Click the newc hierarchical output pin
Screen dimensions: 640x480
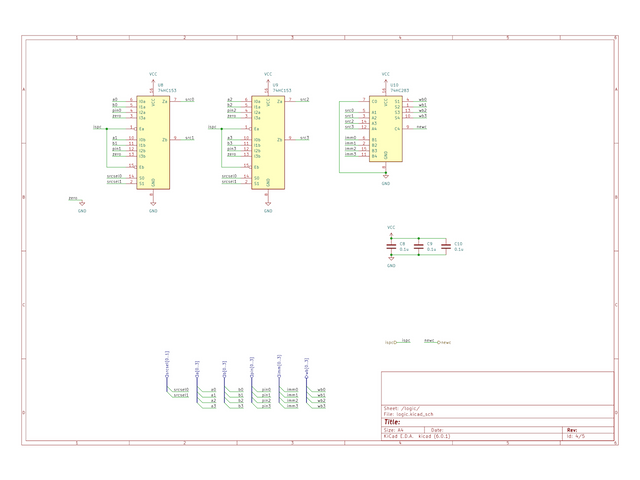444,342
